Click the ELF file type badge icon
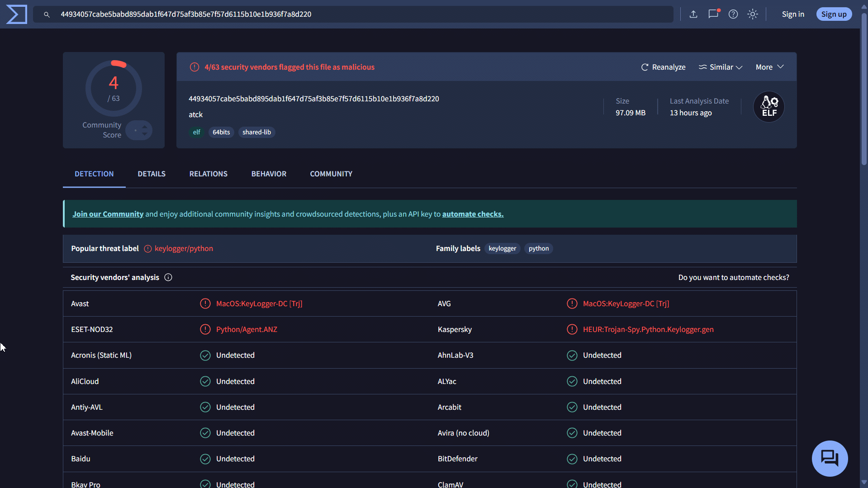The image size is (868, 488). coord(768,106)
